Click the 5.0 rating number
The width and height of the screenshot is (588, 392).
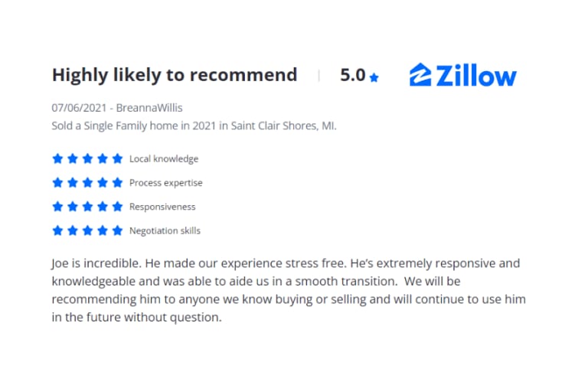[352, 75]
